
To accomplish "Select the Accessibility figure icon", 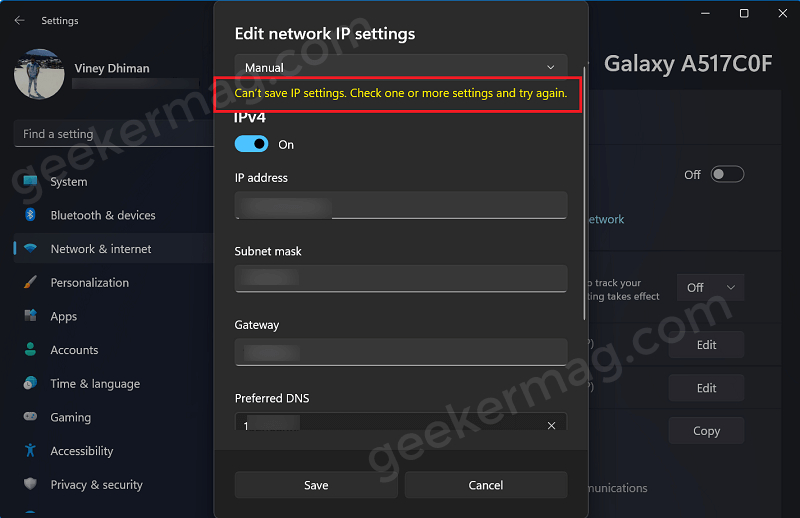I will pyautogui.click(x=30, y=450).
